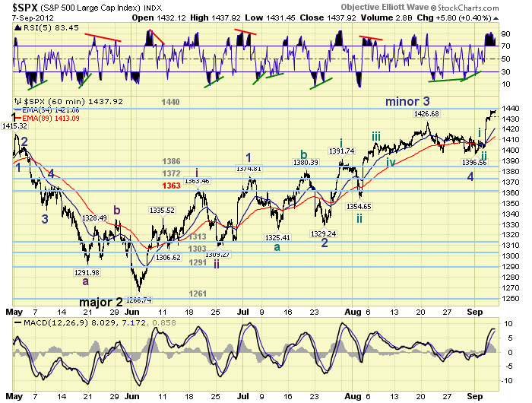Click the small up-arrow after Chg value

click(496, 18)
